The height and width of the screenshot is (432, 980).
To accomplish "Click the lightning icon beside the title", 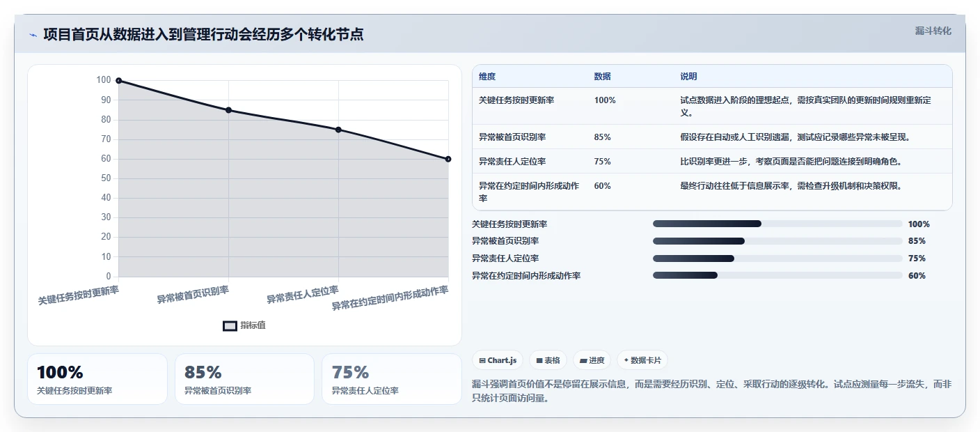I will tap(33, 35).
